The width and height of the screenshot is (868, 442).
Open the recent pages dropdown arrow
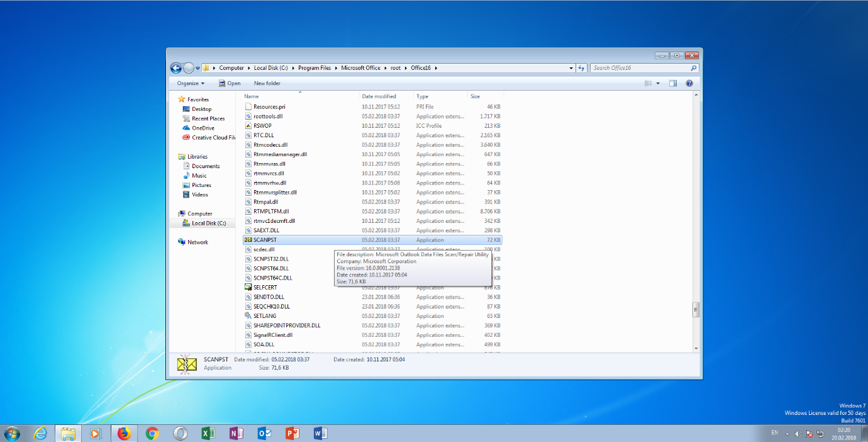point(198,68)
